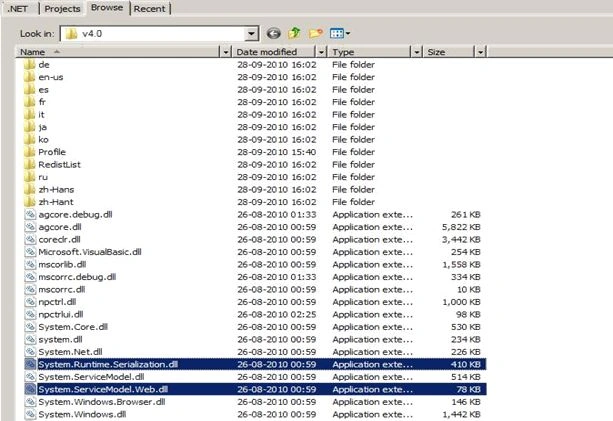
Task: Create a new folder
Action: click(x=316, y=34)
